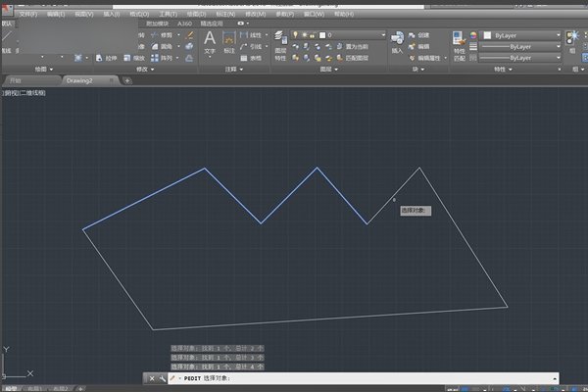Select the 文字 (Text) tool icon
The image size is (588, 392).
209,41
